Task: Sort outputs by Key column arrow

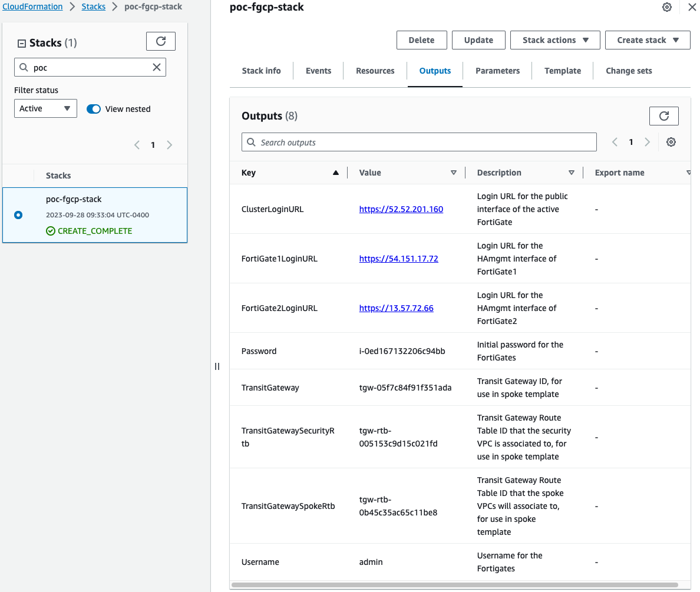Action: 336,173
